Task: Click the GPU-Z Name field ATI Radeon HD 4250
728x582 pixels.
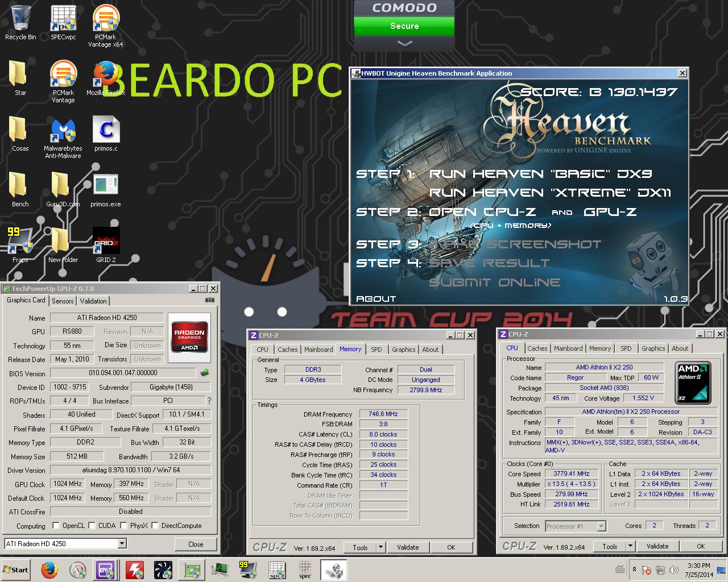Action: (x=107, y=318)
